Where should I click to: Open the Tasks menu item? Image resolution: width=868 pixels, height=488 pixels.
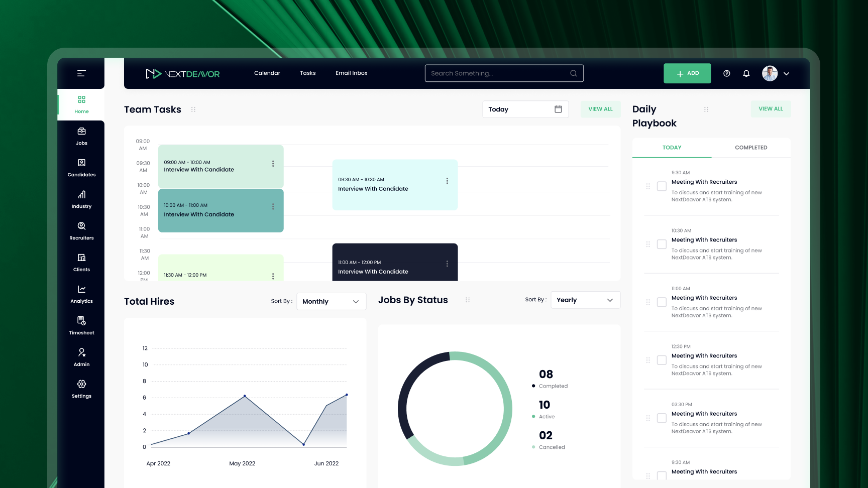click(308, 73)
